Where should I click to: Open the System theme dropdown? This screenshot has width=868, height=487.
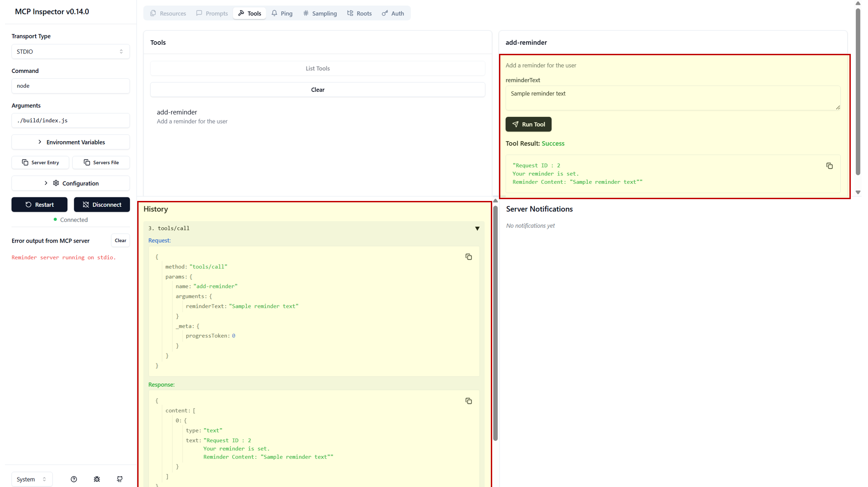click(x=32, y=479)
